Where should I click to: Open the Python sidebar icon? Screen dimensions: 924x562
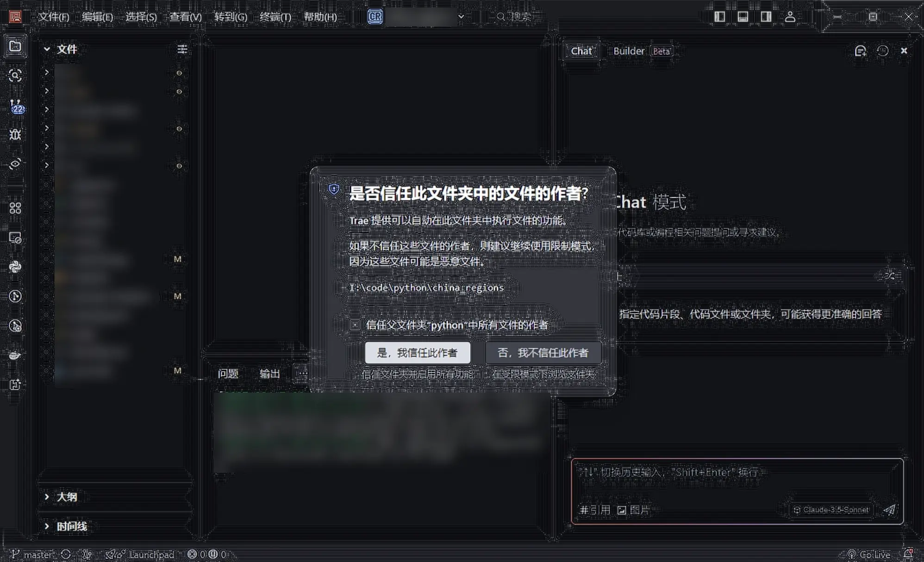pyautogui.click(x=15, y=267)
